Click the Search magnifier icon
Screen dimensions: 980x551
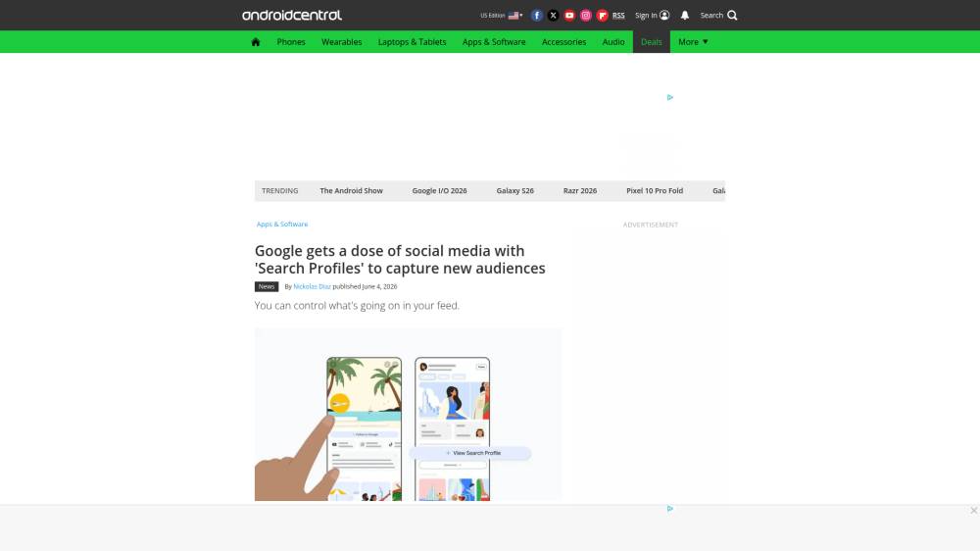[732, 15]
